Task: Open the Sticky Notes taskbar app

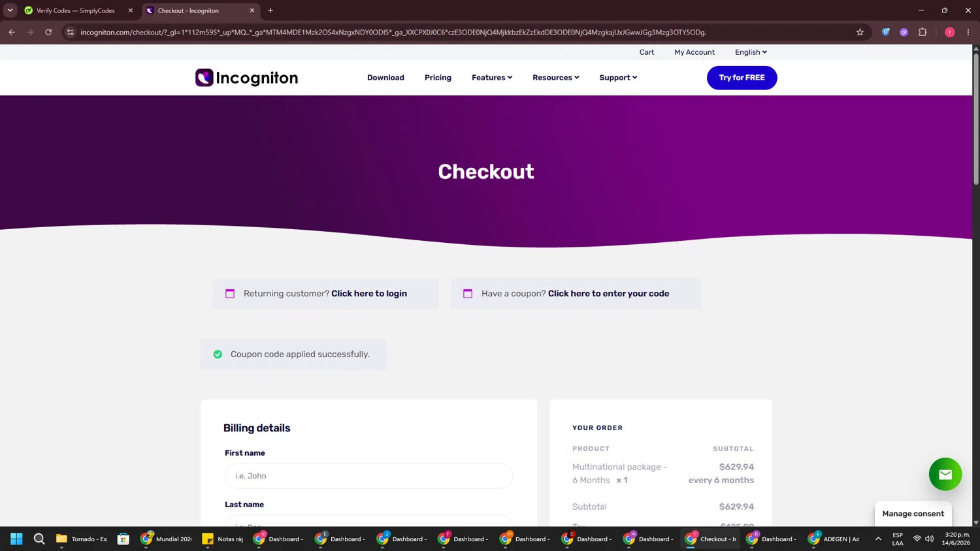Action: [223, 539]
